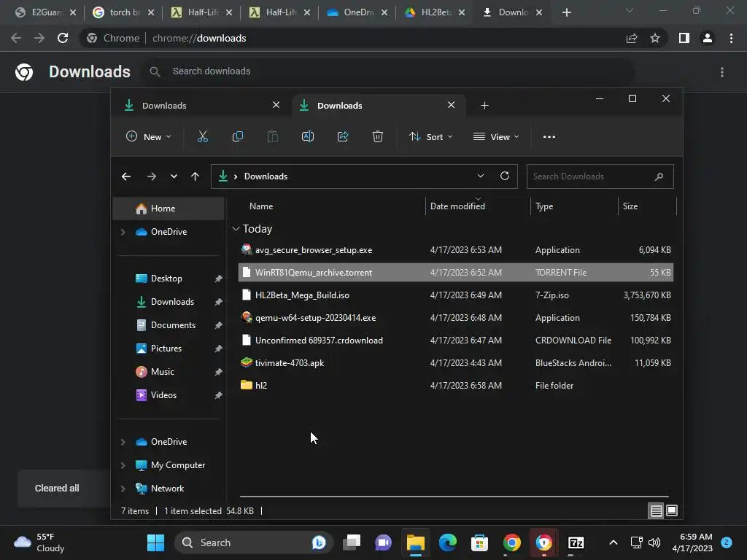Click the Paste clipboard icon in Explorer toolbar
747x560 pixels.
pos(273,136)
